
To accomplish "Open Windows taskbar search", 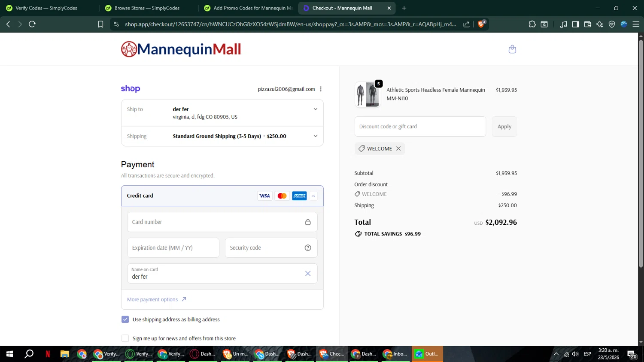I will [29, 354].
